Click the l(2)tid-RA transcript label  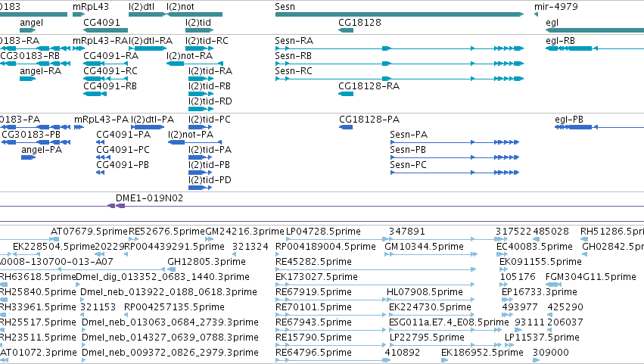click(210, 71)
